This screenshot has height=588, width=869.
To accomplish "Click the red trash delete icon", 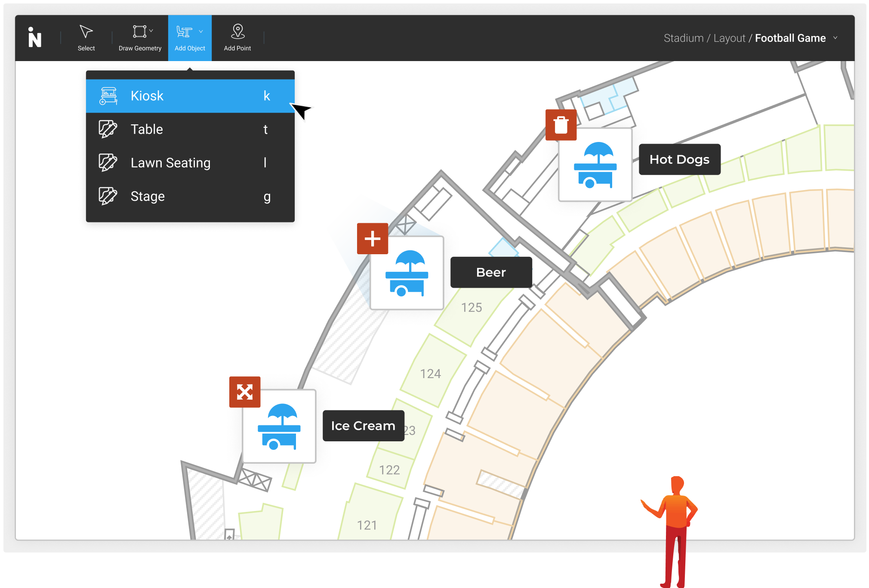I will click(x=561, y=125).
